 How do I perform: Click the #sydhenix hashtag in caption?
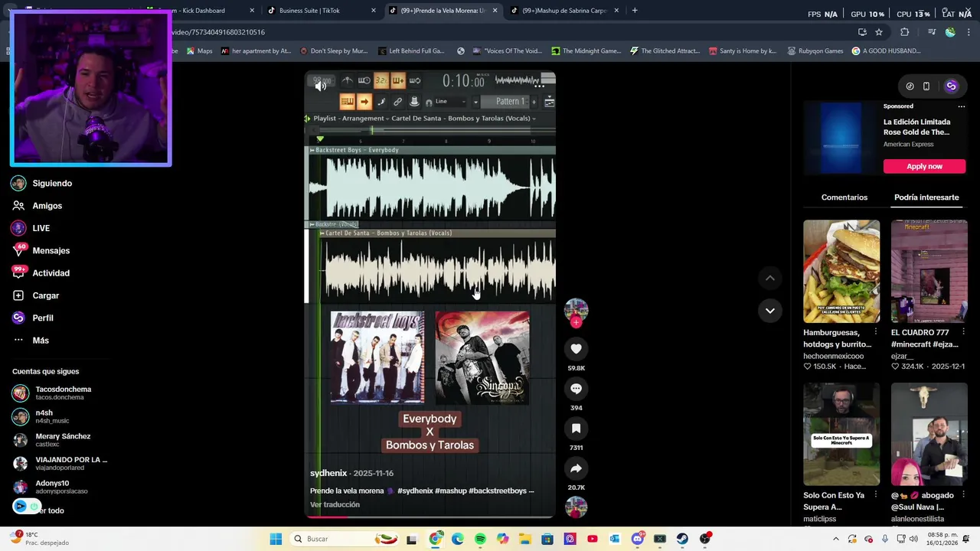(x=415, y=491)
